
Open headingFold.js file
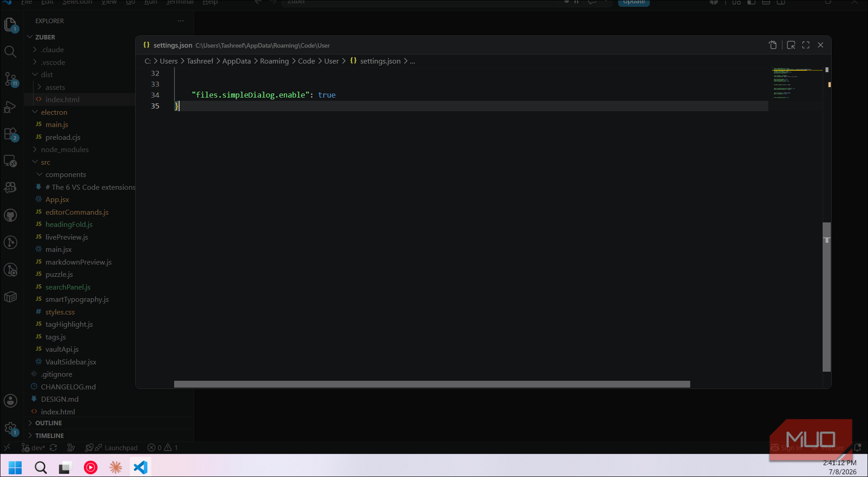69,224
